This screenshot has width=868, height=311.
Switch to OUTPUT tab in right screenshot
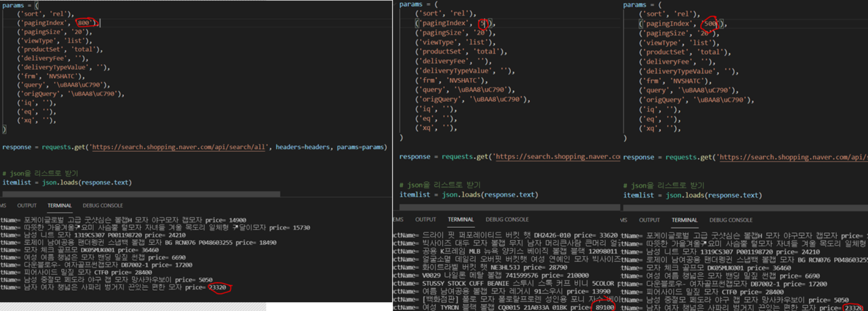(x=649, y=220)
